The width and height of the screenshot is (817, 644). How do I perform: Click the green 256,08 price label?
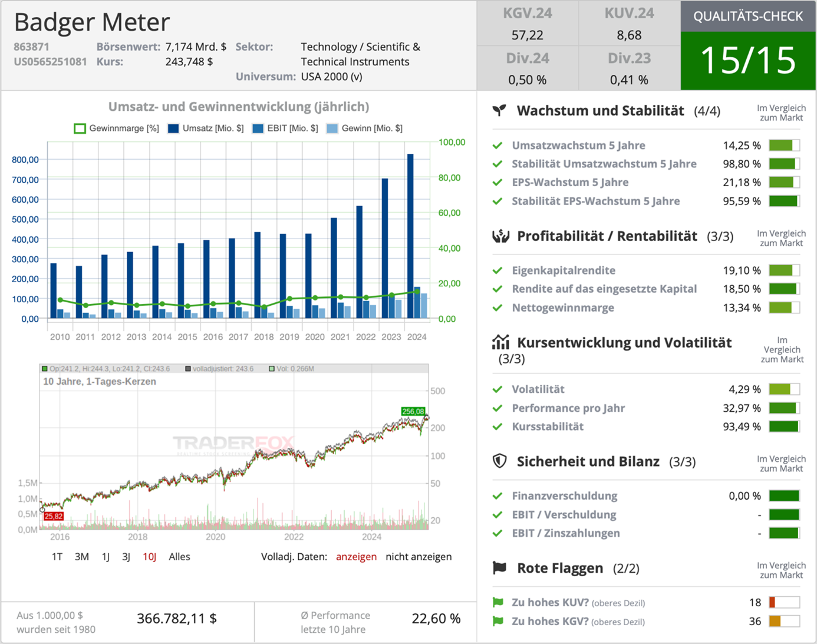tap(413, 411)
